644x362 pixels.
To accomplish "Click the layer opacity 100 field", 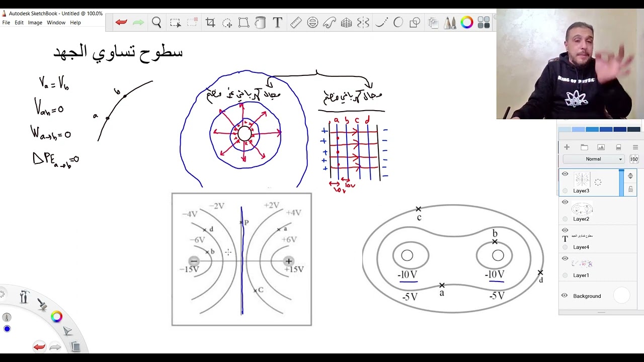I will (633, 159).
